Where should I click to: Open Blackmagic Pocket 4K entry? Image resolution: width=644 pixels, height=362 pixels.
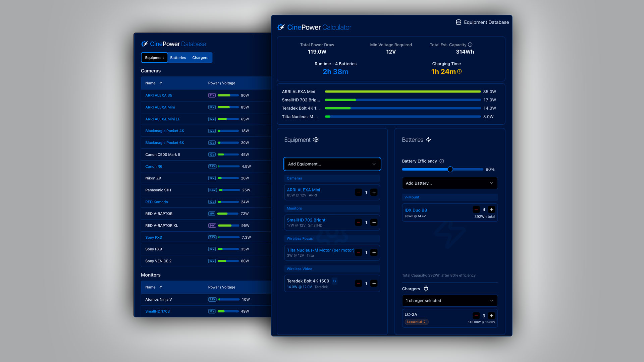[x=165, y=131]
